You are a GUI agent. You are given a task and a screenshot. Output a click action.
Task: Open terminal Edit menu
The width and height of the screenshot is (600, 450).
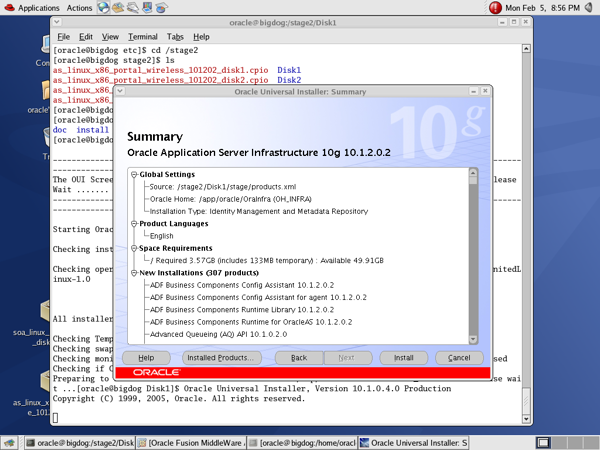coord(86,37)
